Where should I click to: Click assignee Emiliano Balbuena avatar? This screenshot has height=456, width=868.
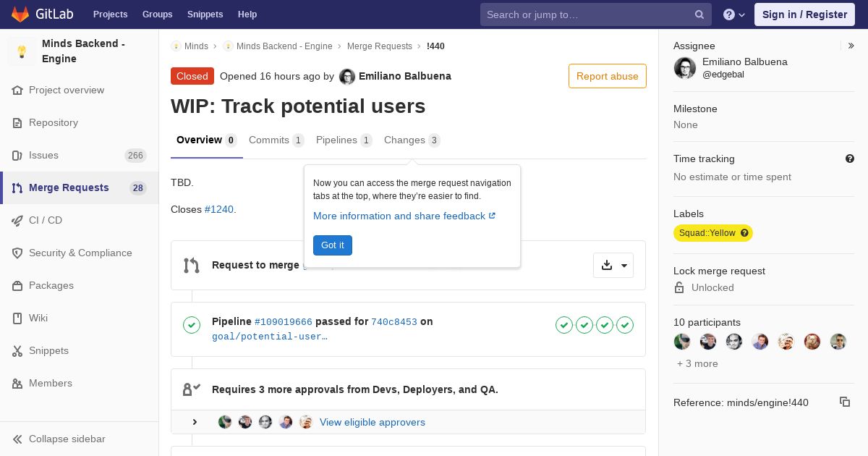(x=685, y=68)
